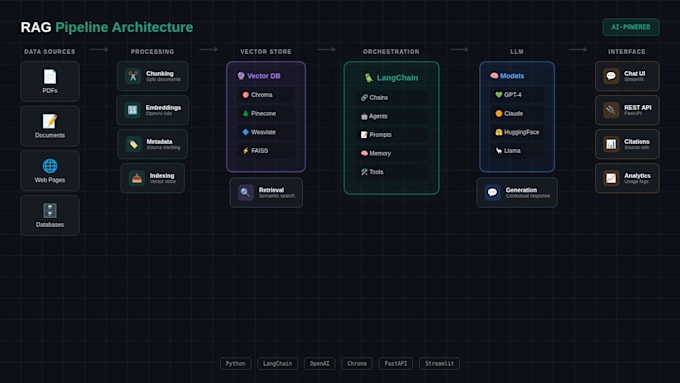Screen dimensions: 680x383
Task: Click the VECTOR STORE column header
Action: pos(266,52)
